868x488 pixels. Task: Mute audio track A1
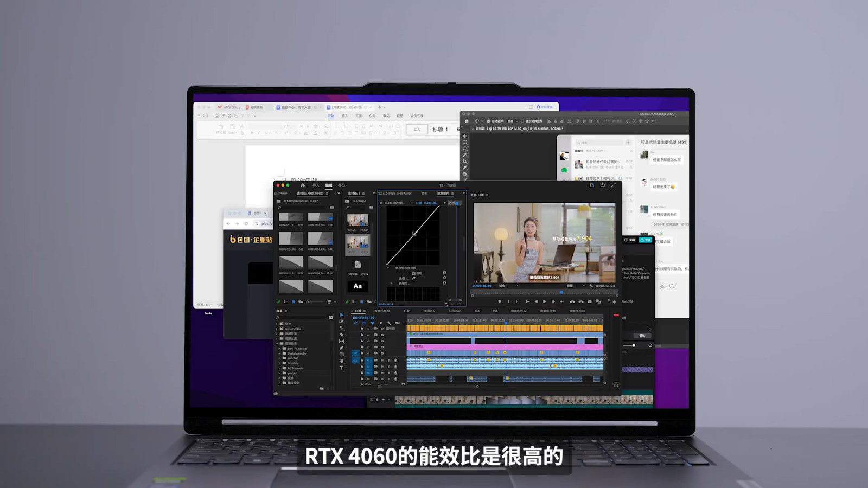pos(382,360)
